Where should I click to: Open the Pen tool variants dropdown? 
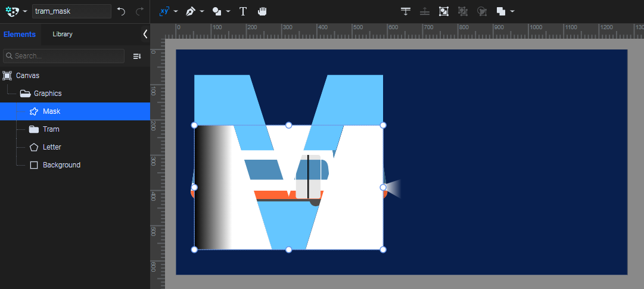(x=202, y=11)
